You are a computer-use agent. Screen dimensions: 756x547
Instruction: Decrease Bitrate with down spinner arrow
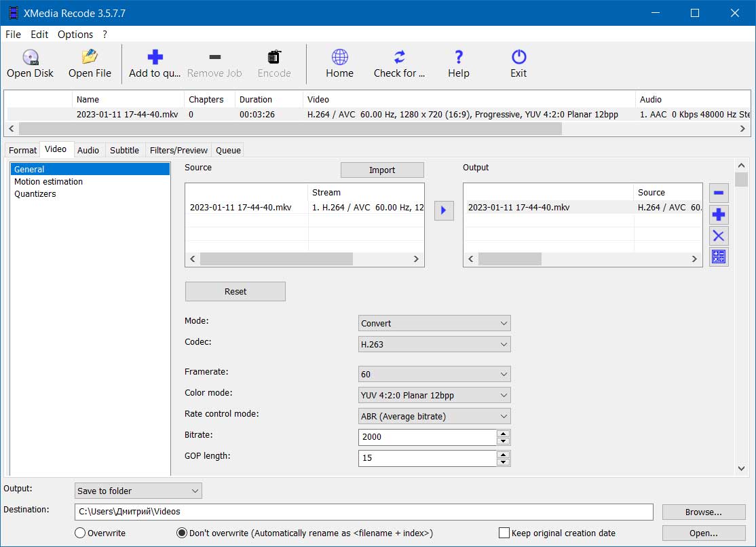coord(503,441)
